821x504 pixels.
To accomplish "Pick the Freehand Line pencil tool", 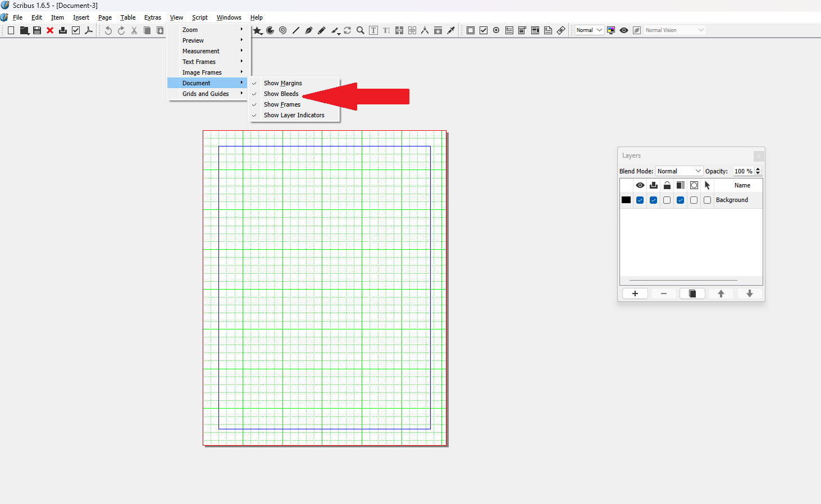I will (322, 30).
